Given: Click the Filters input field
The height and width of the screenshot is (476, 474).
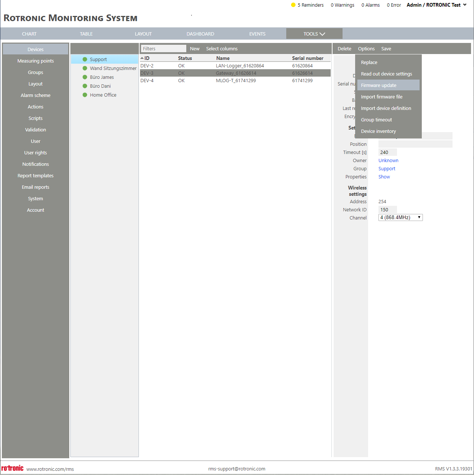Looking at the screenshot, I should point(164,48).
